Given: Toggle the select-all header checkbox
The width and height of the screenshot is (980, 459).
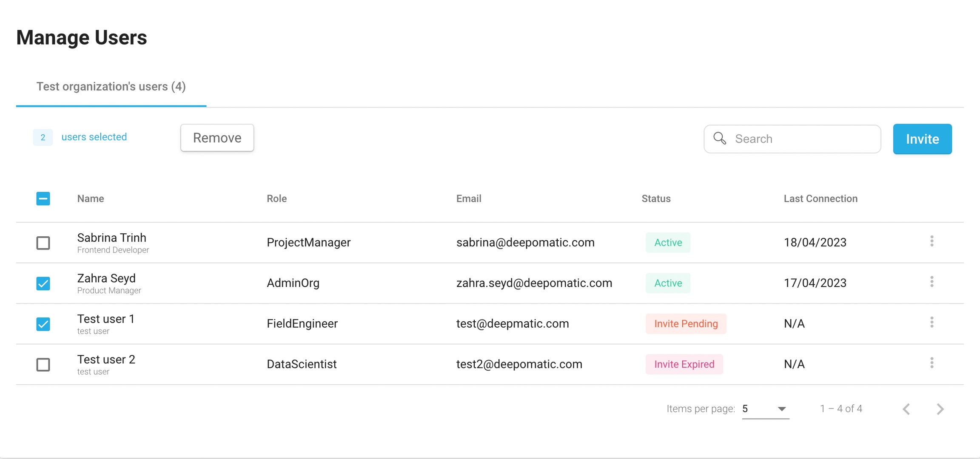Looking at the screenshot, I should [43, 198].
